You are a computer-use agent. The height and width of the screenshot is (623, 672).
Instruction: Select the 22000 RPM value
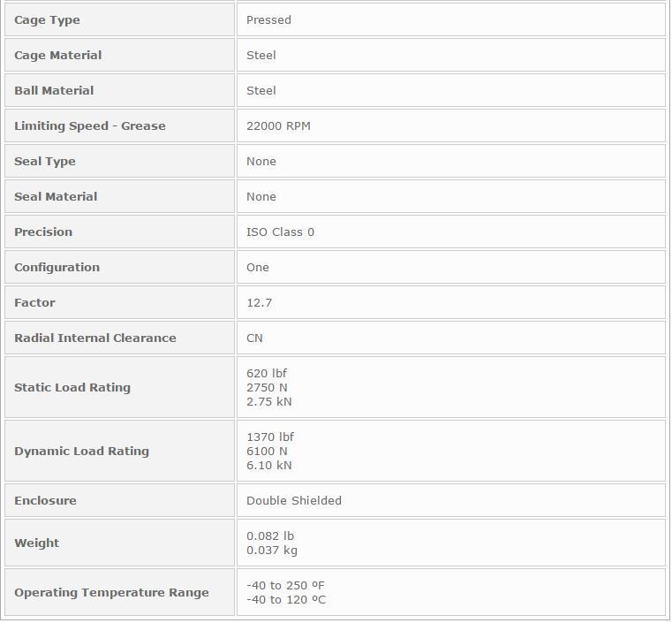tap(278, 126)
